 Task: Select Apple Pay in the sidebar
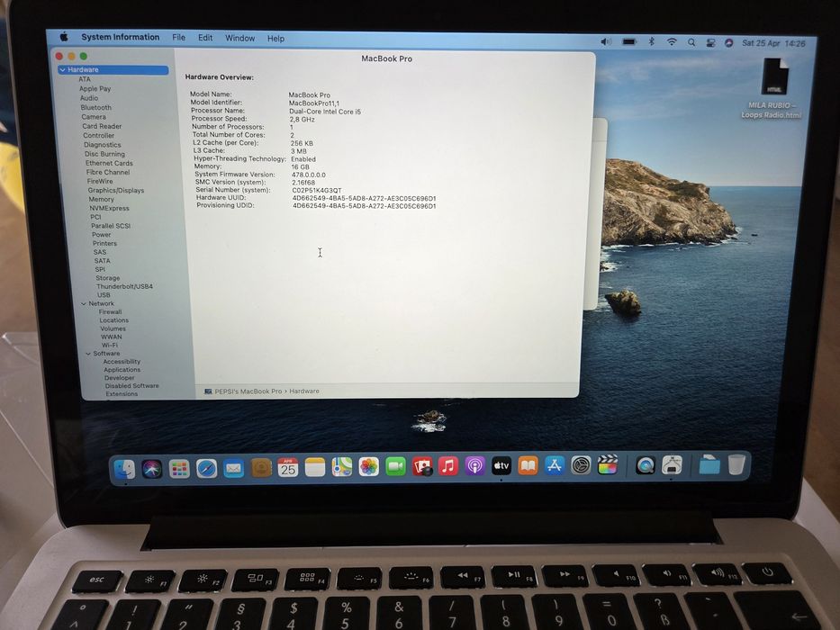point(95,89)
